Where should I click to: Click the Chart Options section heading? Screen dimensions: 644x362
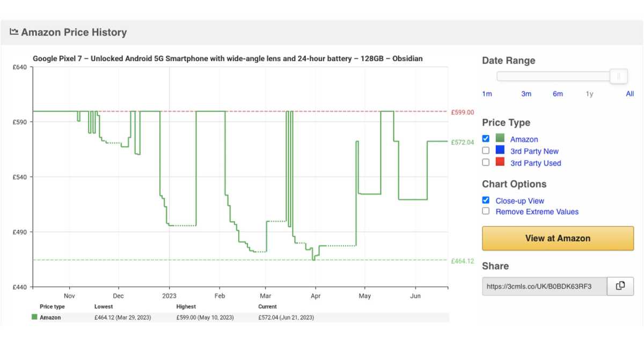click(514, 184)
